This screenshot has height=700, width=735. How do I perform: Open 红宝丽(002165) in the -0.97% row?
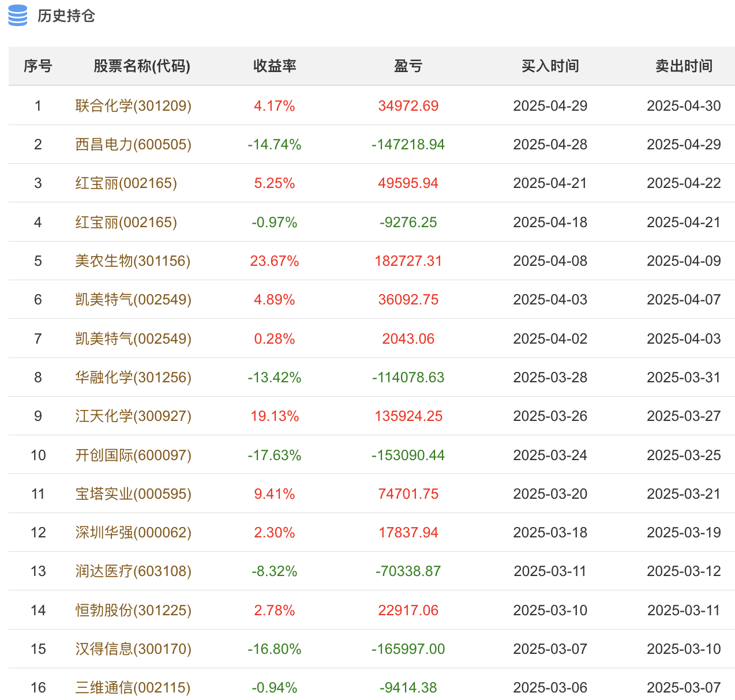click(126, 223)
